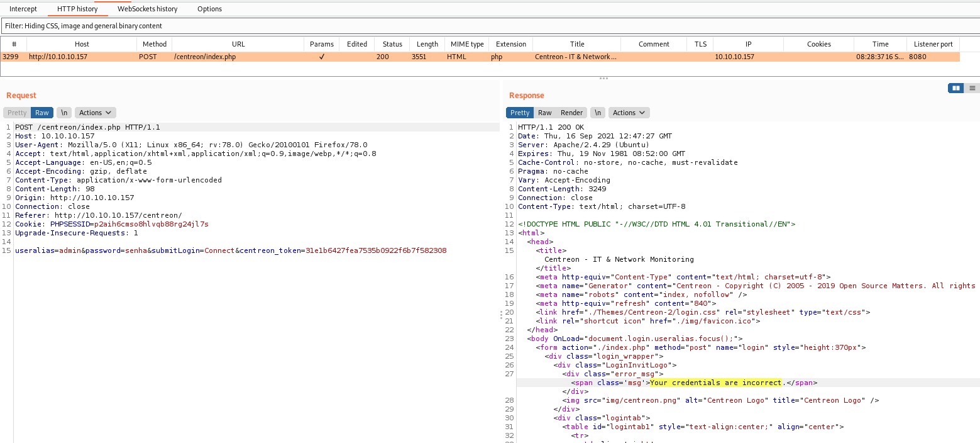Click the Response panel heading
The image size is (980, 443).
tap(527, 96)
